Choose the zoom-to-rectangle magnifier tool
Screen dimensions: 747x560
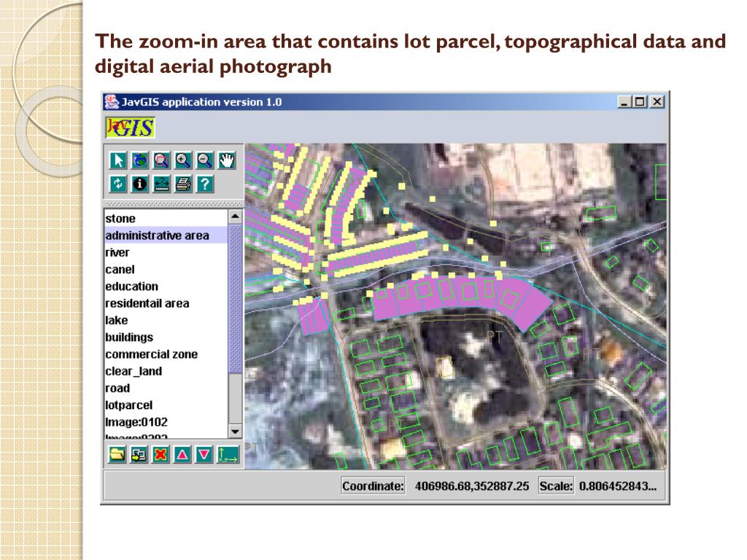click(x=161, y=160)
